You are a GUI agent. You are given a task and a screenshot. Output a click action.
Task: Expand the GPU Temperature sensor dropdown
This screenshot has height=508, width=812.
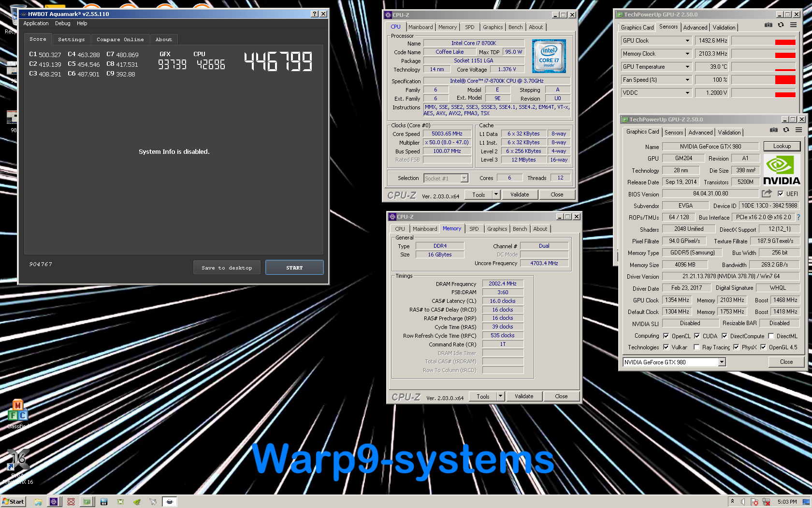687,67
